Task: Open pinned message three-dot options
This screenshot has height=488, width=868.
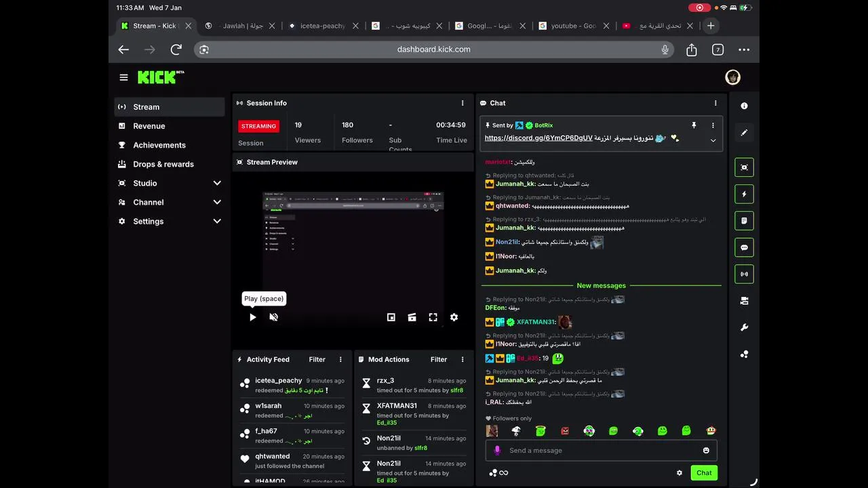Action: pos(713,125)
